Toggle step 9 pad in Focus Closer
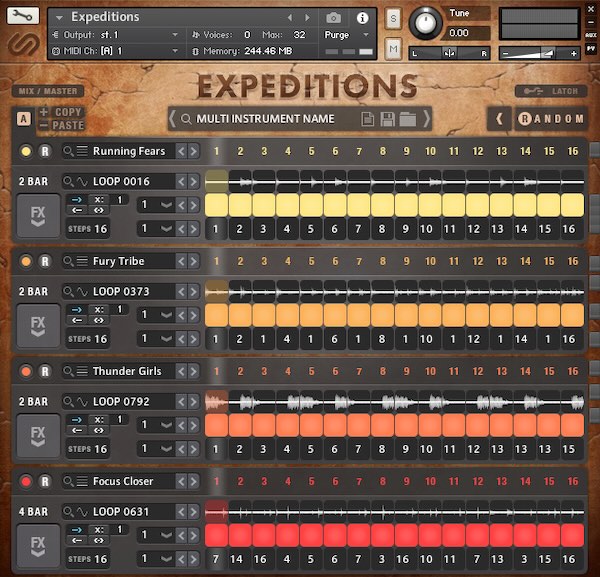This screenshot has width=600, height=577. [406, 535]
